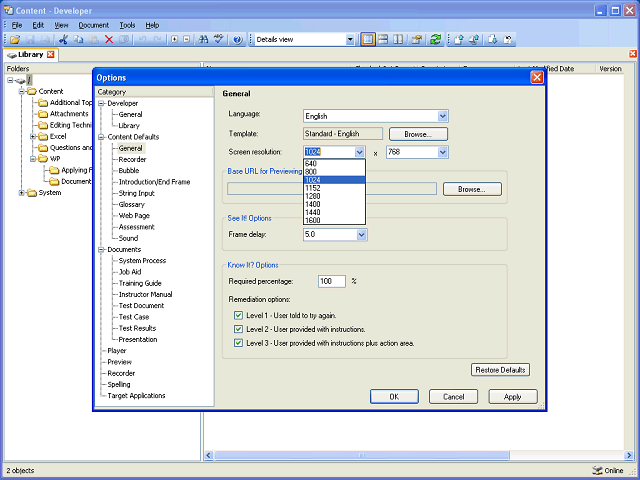This screenshot has width=640, height=480.
Task: Select the single pane layout icon
Action: point(368,40)
